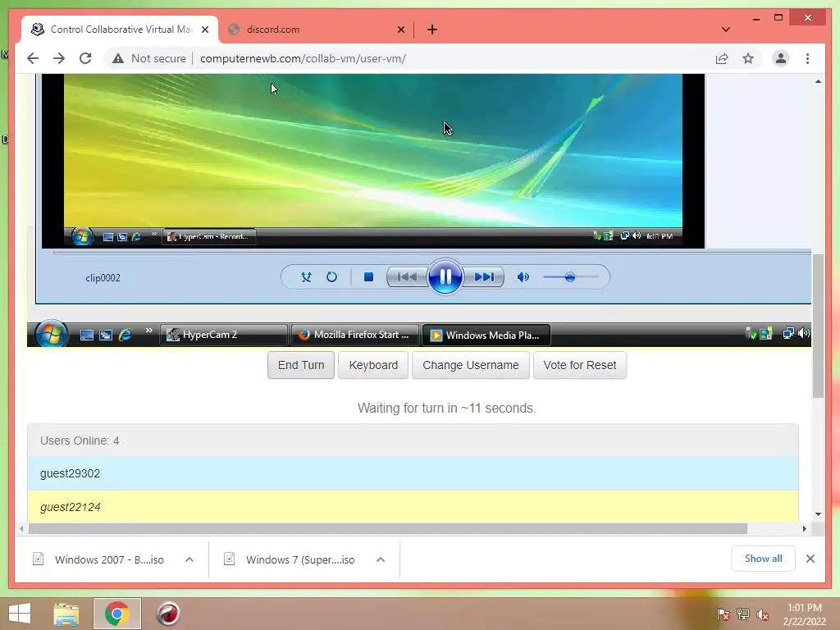Skip to next track in media player
Screen dimensions: 840x630
483,277
